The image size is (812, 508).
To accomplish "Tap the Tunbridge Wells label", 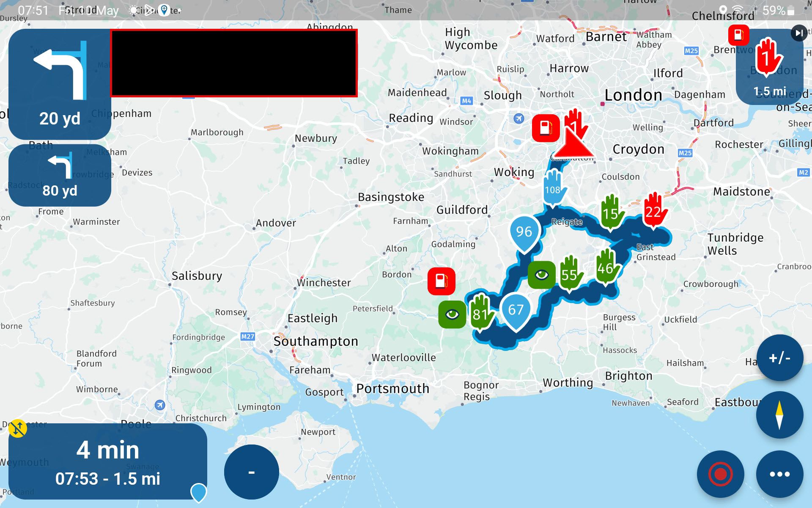I will pyautogui.click(x=735, y=244).
